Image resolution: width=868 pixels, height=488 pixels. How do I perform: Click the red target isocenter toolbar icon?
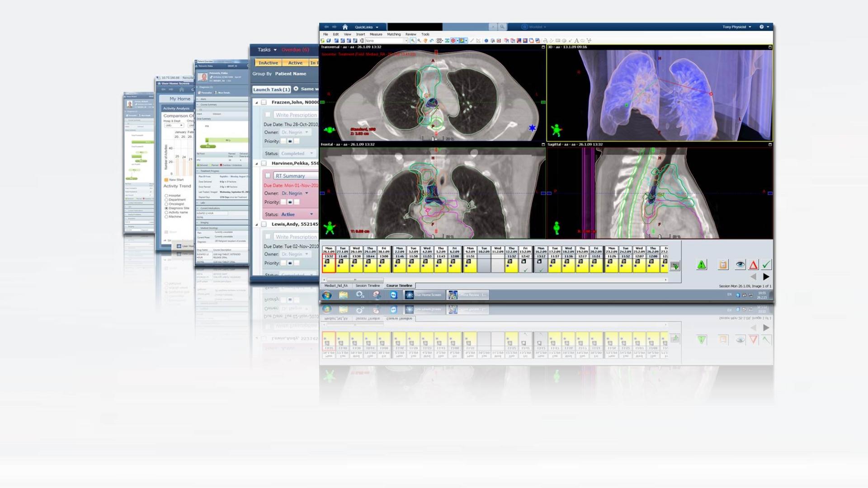coord(453,41)
